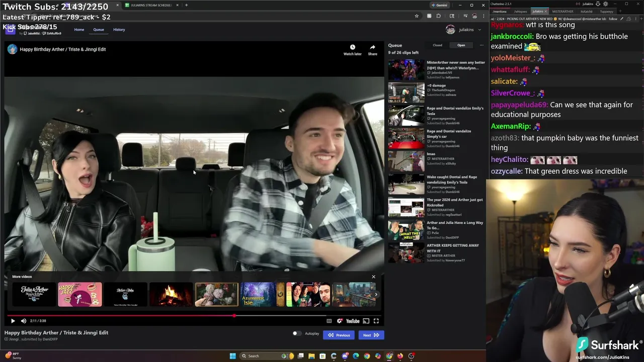Close the juliakins Chatterino tab
Image resolution: width=644 pixels, height=362 pixels.
click(546, 11)
